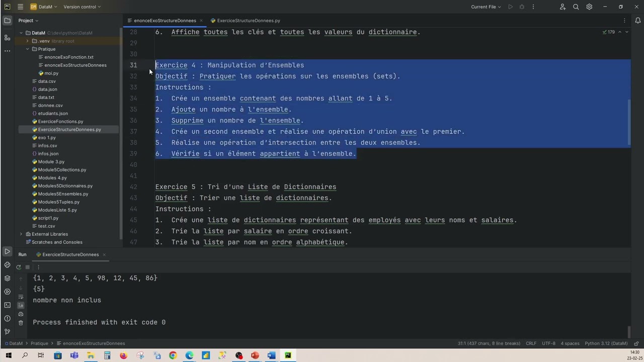Select Scratches and Consoles node

pos(57,242)
